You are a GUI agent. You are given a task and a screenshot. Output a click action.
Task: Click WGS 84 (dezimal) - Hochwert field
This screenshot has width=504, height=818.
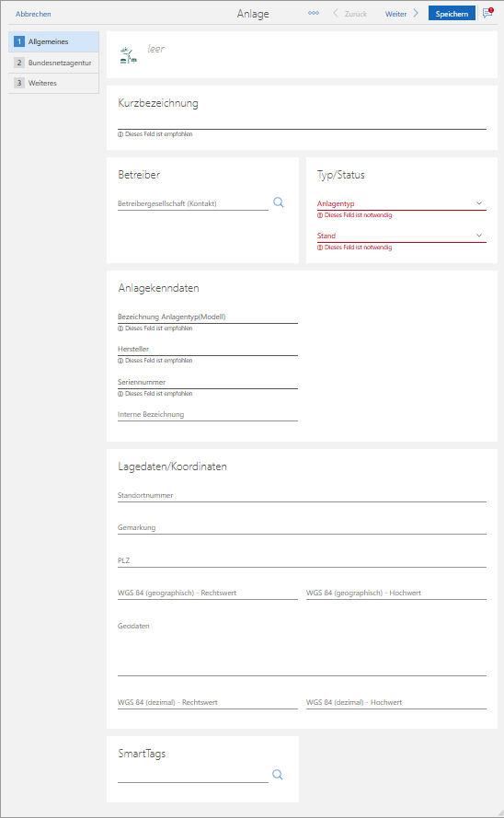(396, 702)
